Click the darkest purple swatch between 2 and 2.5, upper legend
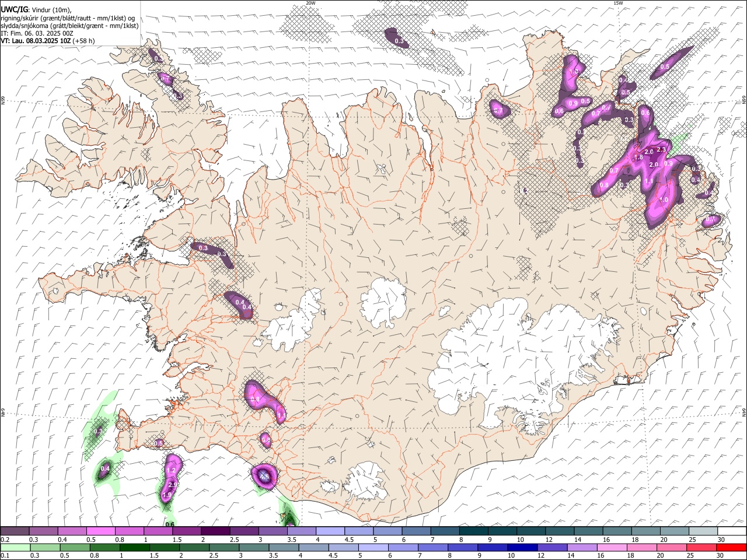 [x=215, y=531]
